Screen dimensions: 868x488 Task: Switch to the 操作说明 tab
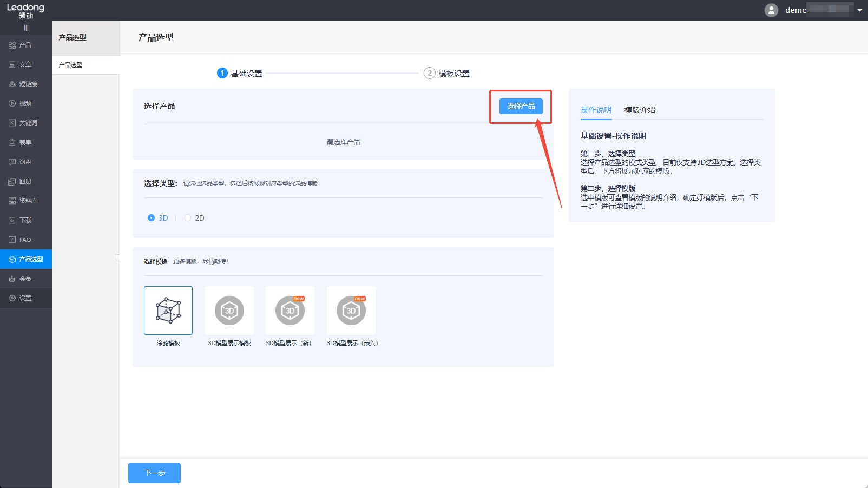(x=596, y=110)
